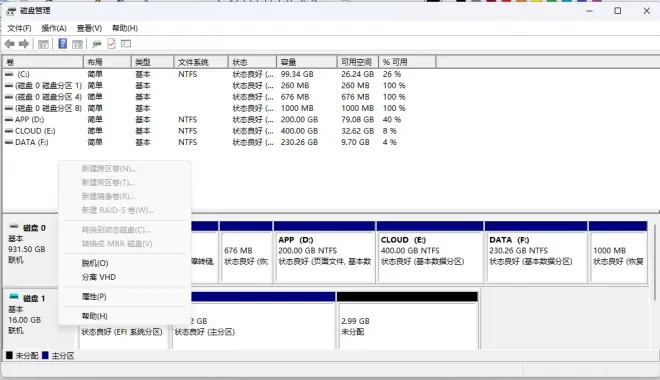The width and height of the screenshot is (660, 380).
Task: Click the show/hide console tree icon
Action: click(43, 44)
